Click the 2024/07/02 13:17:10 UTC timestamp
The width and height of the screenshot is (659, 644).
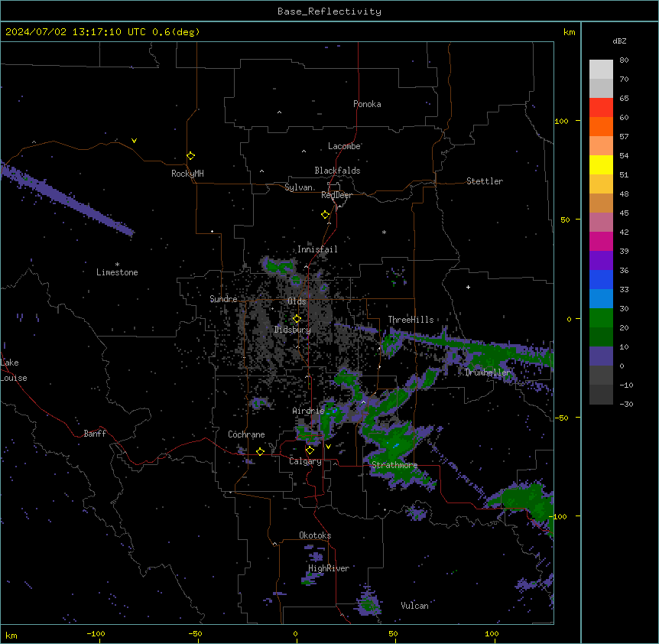pyautogui.click(x=76, y=32)
